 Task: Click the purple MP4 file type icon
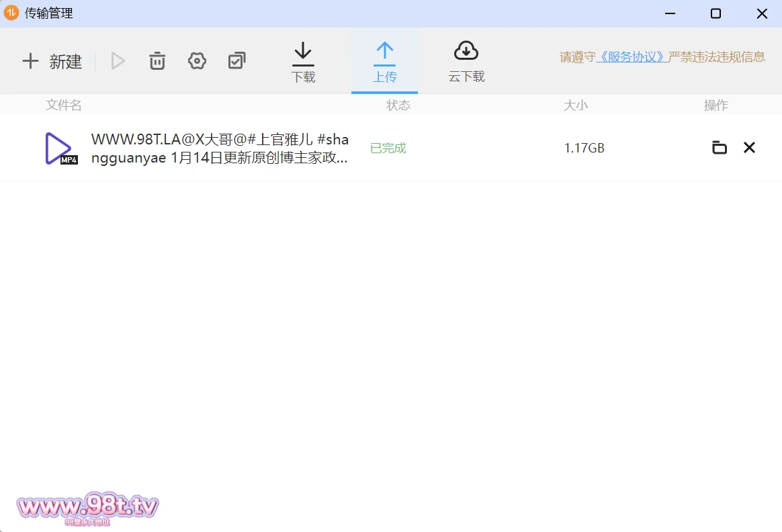tap(60, 148)
